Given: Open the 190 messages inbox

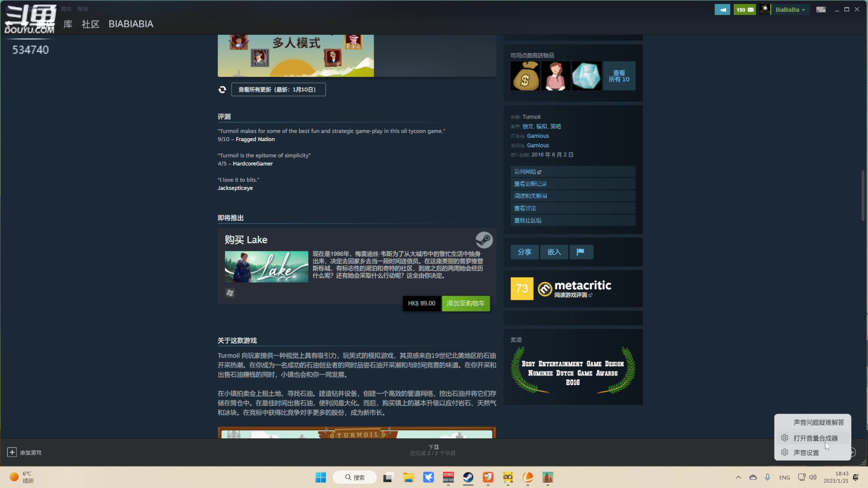Looking at the screenshot, I should click(745, 9).
